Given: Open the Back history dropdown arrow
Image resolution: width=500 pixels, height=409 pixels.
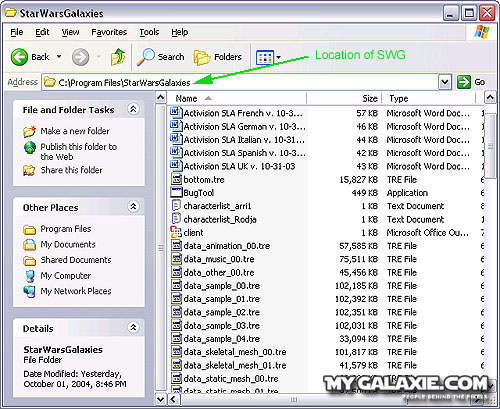Looking at the screenshot, I should pos(59,57).
